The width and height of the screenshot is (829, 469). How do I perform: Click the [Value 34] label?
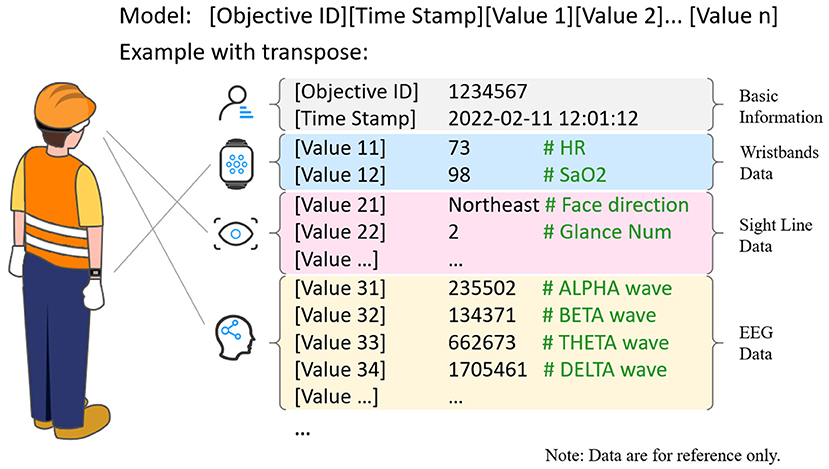click(x=340, y=370)
